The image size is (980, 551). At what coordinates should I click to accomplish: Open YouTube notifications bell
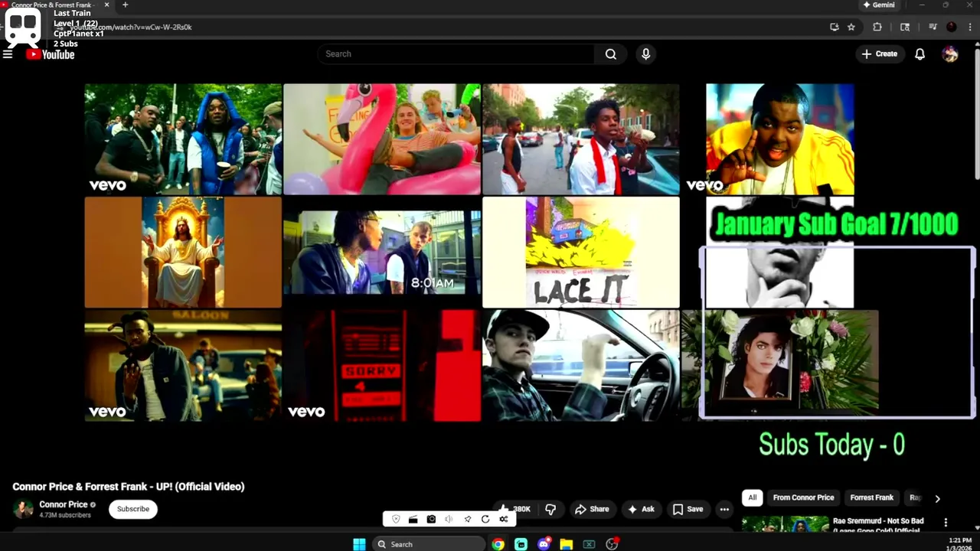(x=920, y=54)
